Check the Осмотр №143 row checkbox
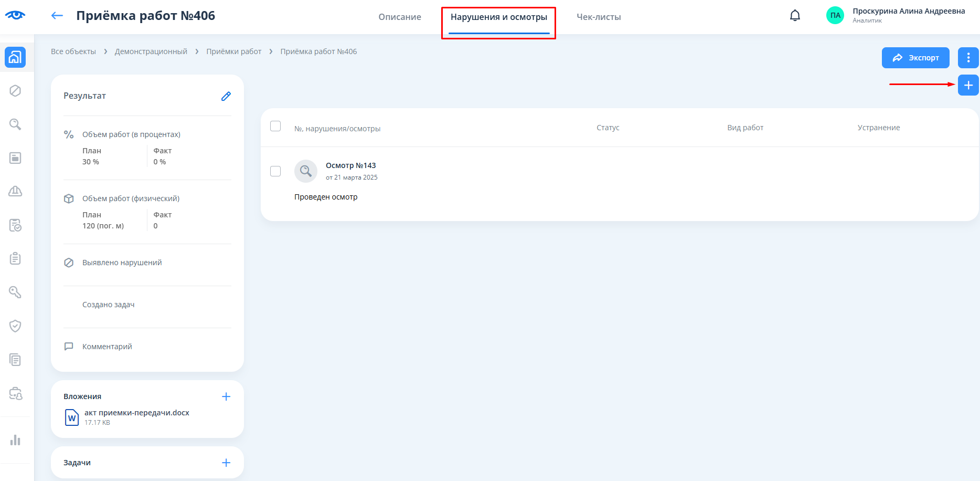This screenshot has width=980, height=481. (x=275, y=171)
